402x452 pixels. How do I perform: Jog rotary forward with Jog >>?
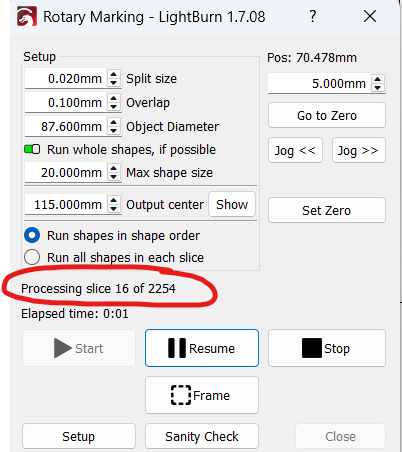[358, 150]
